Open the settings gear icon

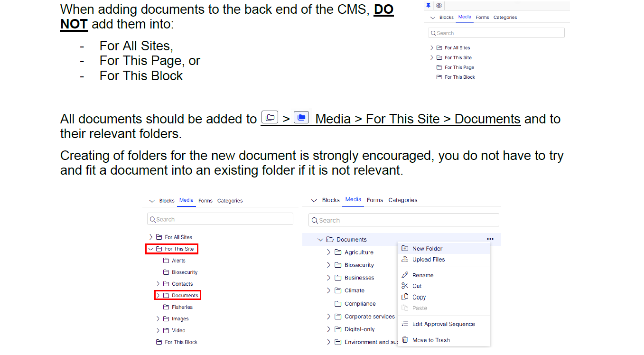pos(439,5)
